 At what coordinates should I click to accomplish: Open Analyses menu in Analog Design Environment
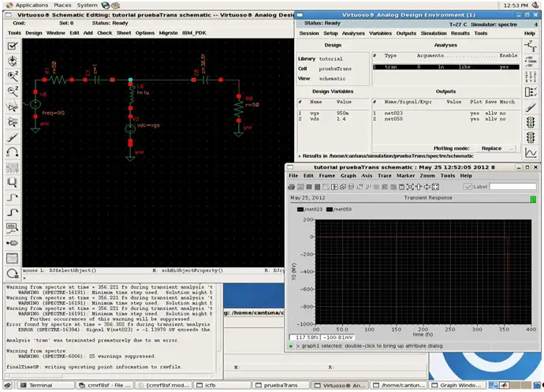(x=353, y=33)
